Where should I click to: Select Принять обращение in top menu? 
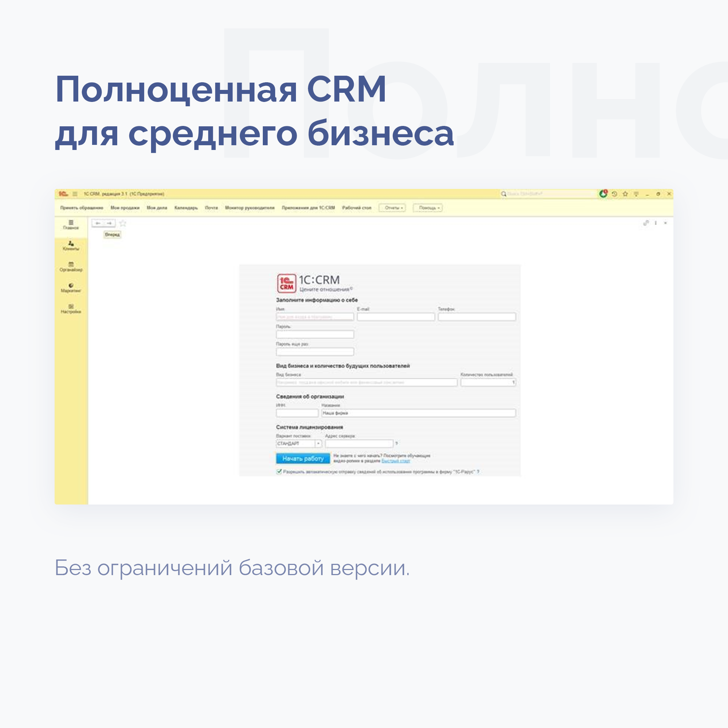(82, 208)
